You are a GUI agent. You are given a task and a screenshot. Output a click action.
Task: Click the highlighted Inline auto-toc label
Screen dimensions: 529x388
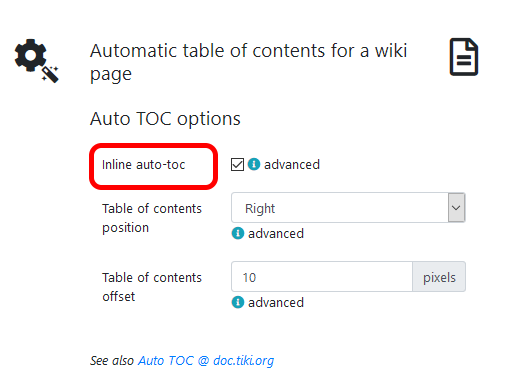(144, 165)
